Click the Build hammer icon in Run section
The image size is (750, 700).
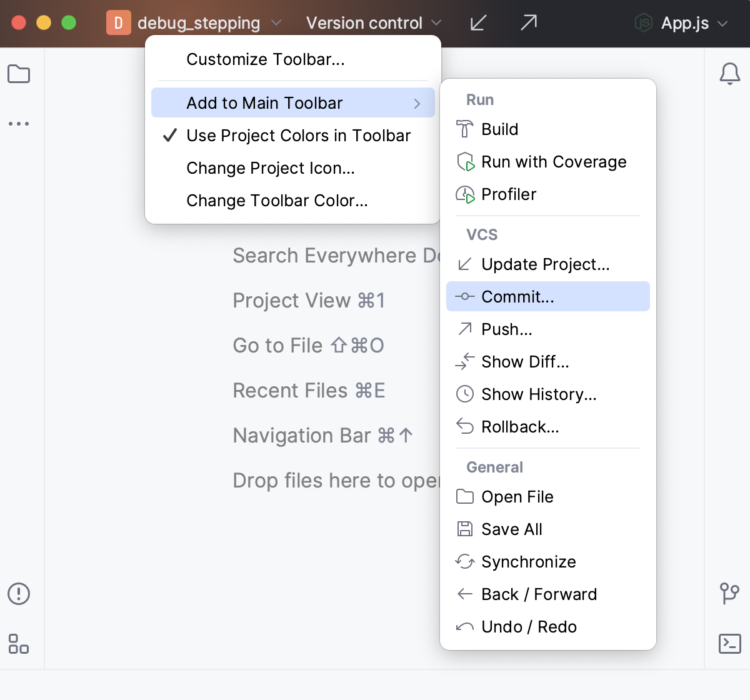click(465, 129)
